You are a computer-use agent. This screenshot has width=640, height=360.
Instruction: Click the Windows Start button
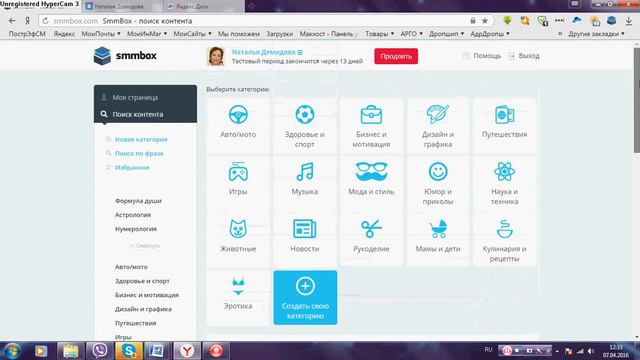(x=12, y=351)
